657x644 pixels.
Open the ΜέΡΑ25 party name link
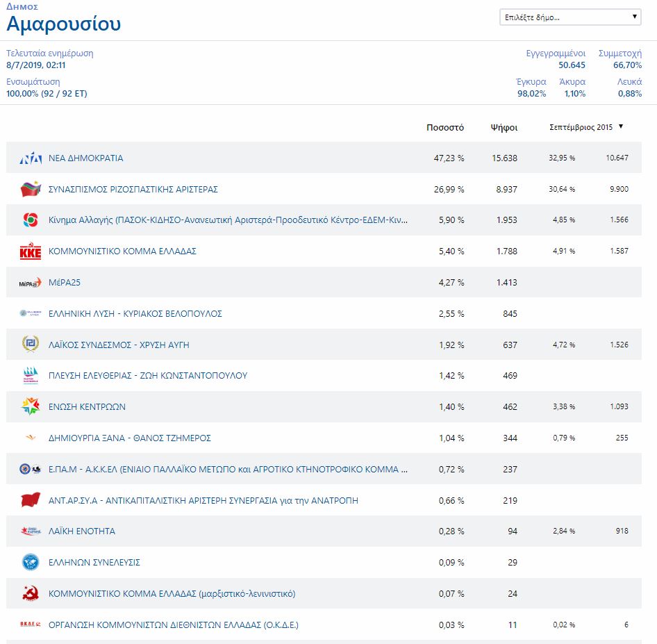click(x=65, y=283)
